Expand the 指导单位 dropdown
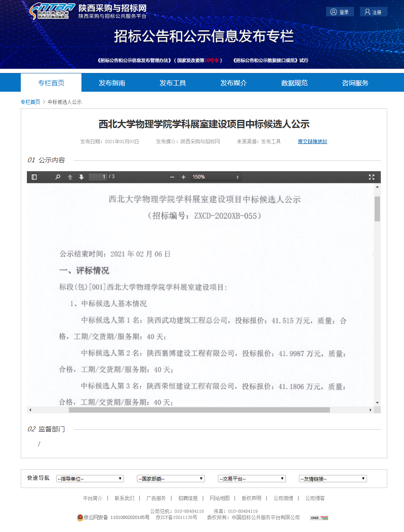Screen dimensions: 404x532 (x=90, y=479)
